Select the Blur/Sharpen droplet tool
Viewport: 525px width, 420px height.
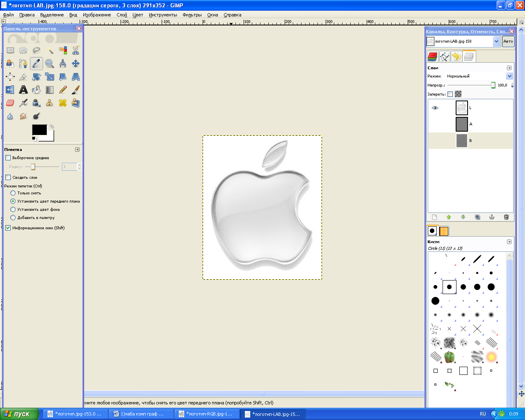tap(10, 116)
